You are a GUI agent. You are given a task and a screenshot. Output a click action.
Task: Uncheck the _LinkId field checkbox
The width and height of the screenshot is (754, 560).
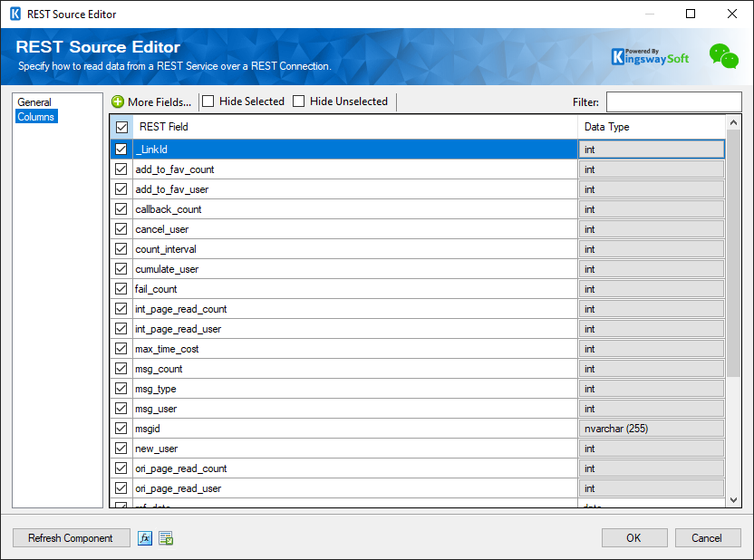click(121, 150)
